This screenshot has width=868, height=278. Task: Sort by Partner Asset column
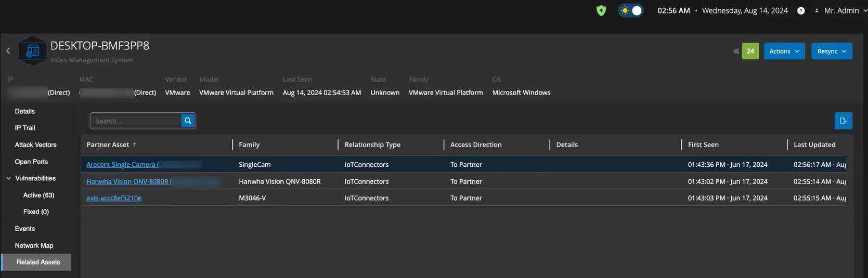point(108,144)
